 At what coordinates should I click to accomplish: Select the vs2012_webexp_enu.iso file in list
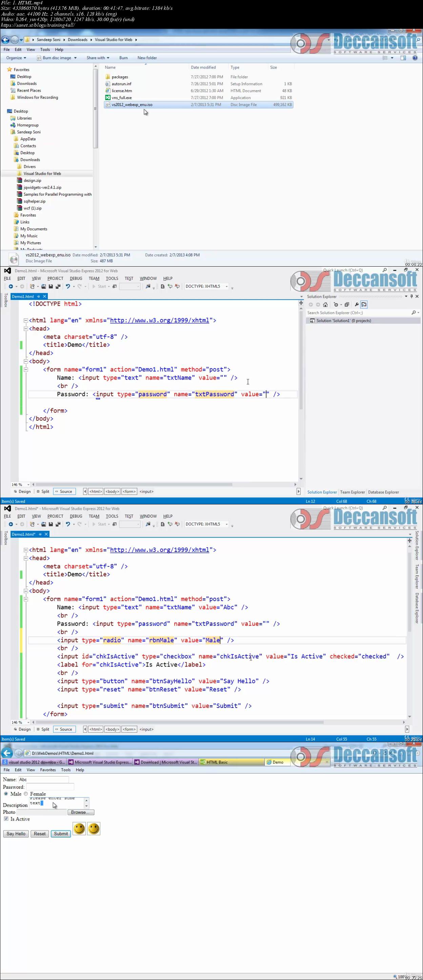198,104
